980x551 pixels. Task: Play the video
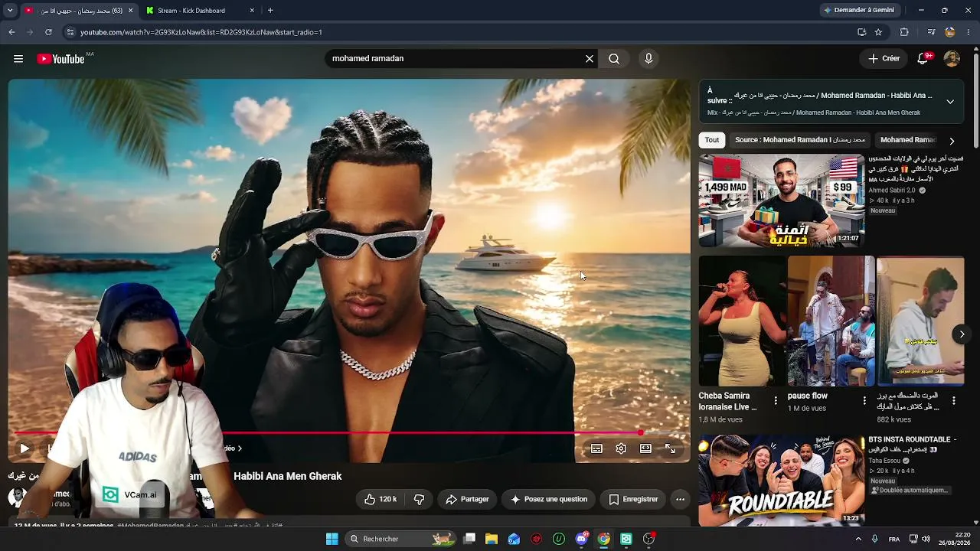tap(24, 448)
